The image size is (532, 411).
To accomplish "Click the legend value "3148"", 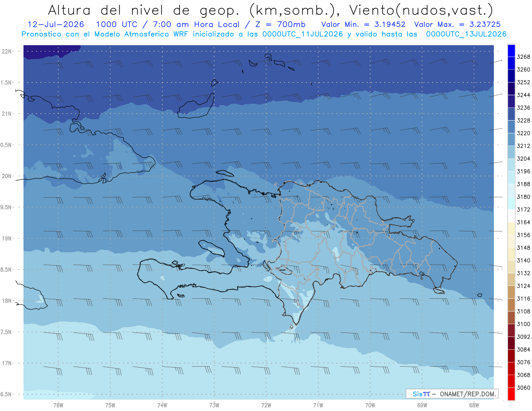I will (524, 248).
